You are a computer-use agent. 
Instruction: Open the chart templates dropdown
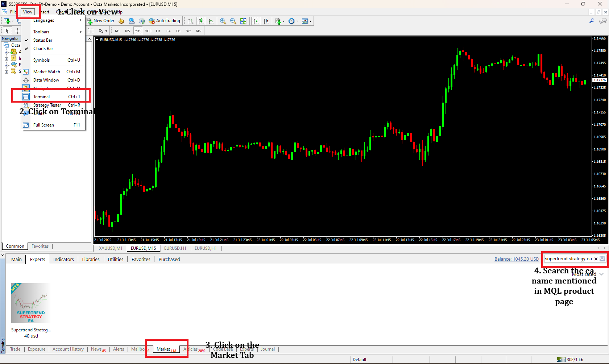point(307,21)
